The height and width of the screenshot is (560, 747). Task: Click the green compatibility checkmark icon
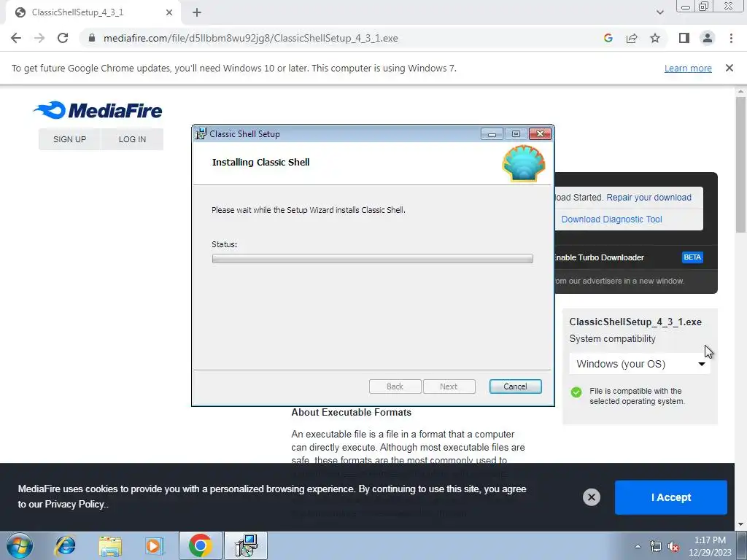point(576,392)
